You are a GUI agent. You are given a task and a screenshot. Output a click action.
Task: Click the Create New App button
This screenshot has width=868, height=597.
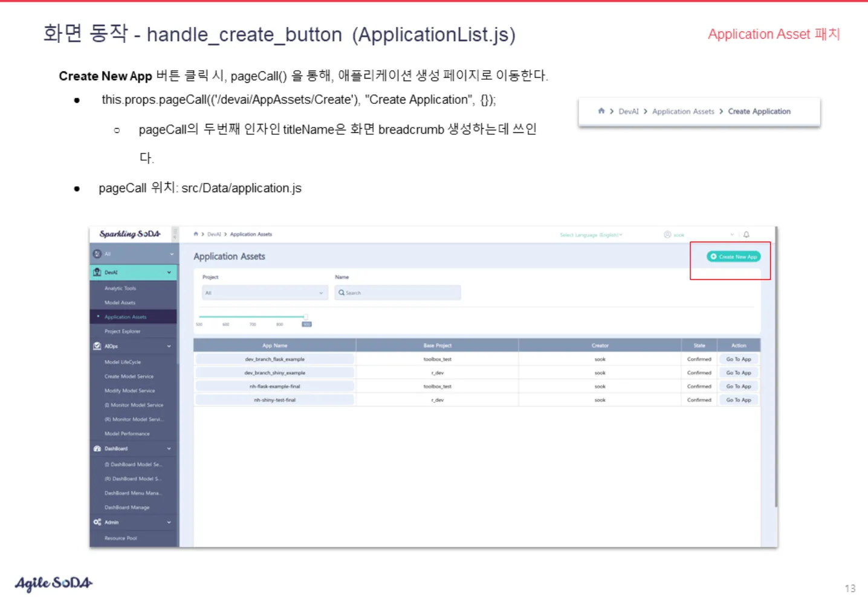pos(734,257)
